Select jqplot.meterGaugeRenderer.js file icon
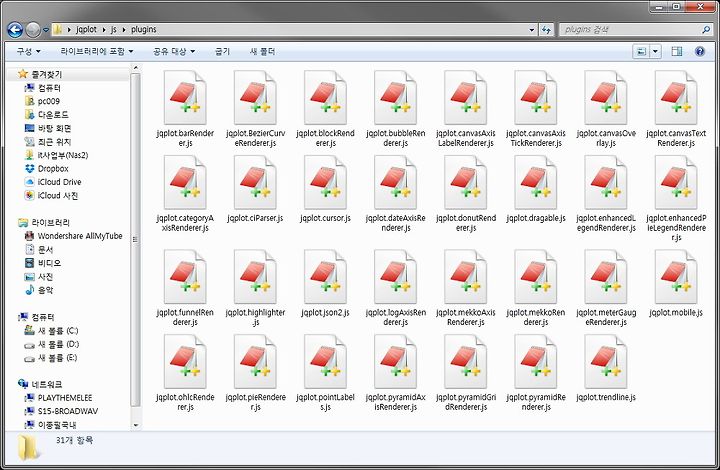720x470 pixels. click(606, 277)
